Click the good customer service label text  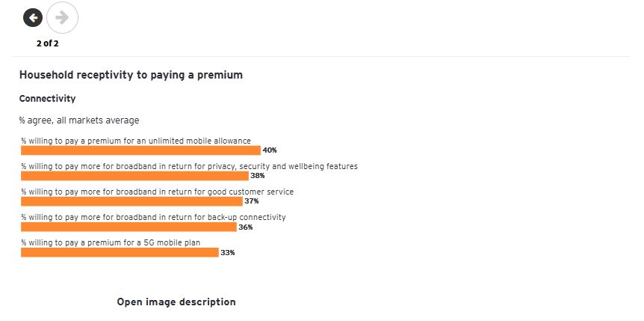click(157, 192)
